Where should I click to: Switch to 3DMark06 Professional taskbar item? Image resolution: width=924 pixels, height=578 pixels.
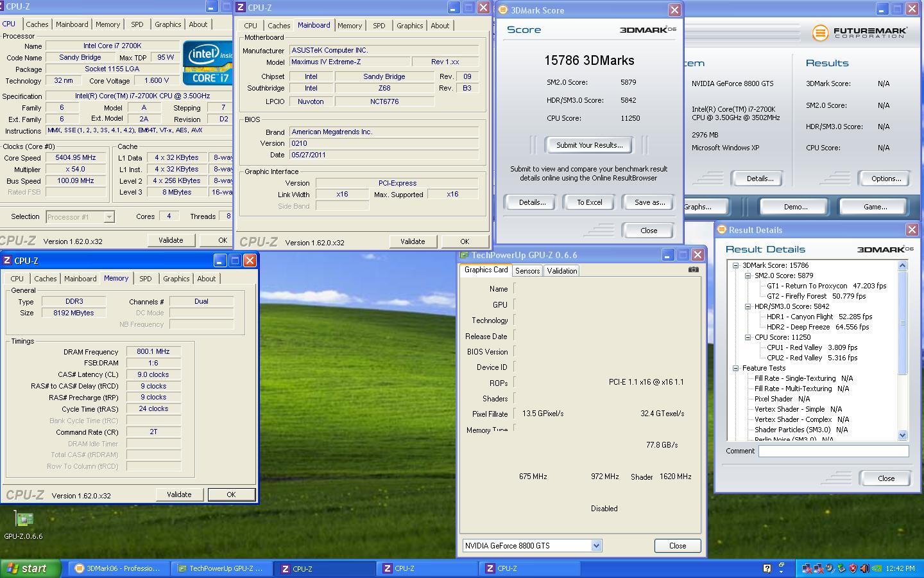(118, 568)
